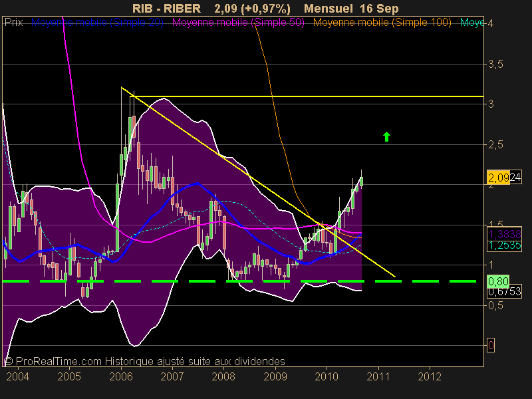Click the "Mensuel" timeframe label
This screenshot has width=532, height=399.
pos(329,9)
